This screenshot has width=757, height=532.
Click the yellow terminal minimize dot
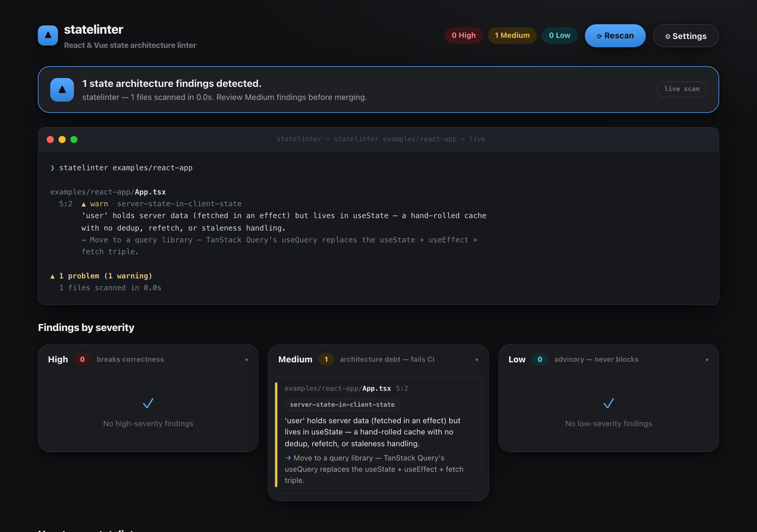[62, 140]
